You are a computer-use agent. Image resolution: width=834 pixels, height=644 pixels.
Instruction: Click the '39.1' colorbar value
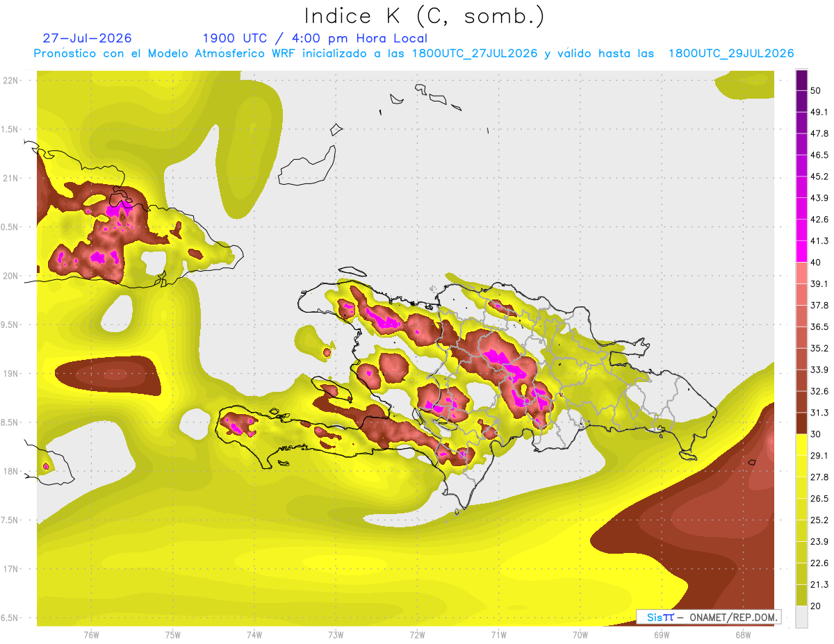[819, 283]
